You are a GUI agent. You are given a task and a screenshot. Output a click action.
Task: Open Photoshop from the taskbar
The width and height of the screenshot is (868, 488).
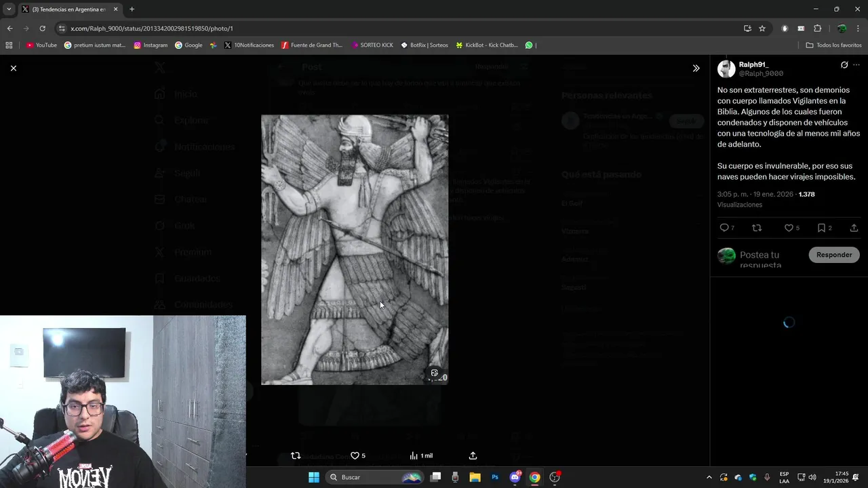coord(495,477)
